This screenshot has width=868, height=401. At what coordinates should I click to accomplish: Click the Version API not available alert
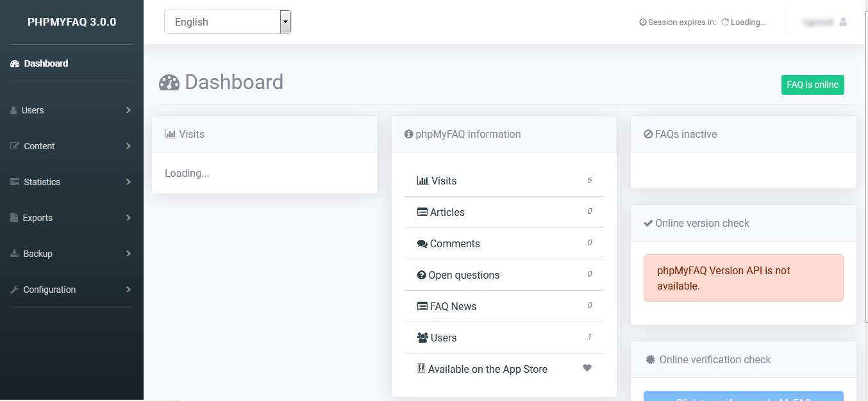tap(744, 278)
